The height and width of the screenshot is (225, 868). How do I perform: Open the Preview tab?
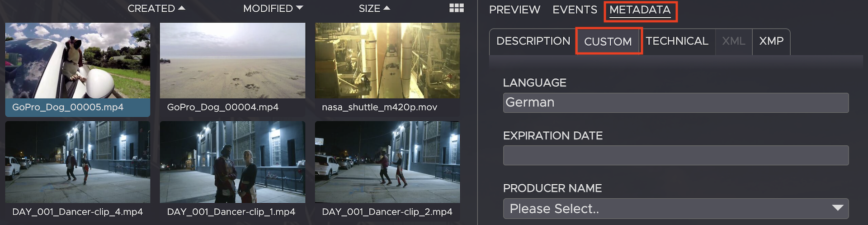[x=514, y=10]
